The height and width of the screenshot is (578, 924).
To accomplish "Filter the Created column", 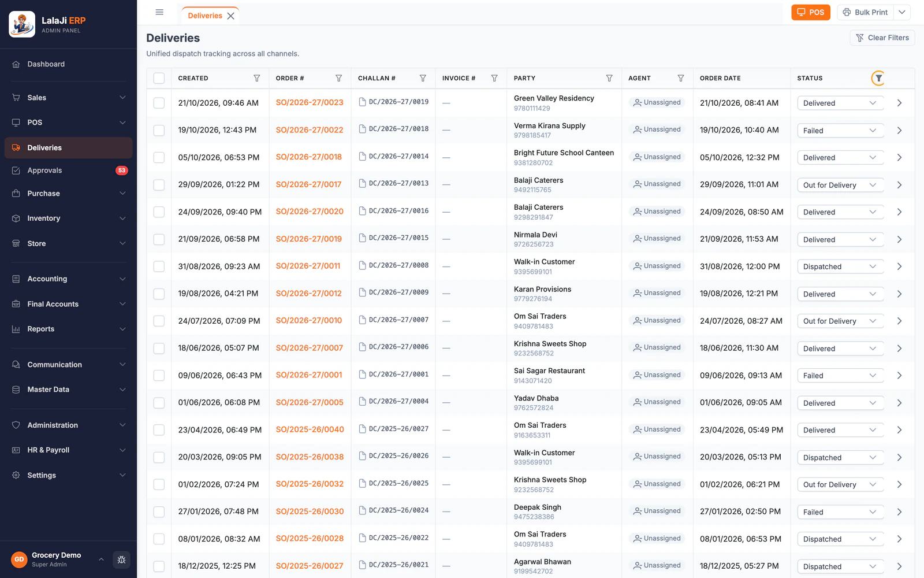I will (x=257, y=78).
